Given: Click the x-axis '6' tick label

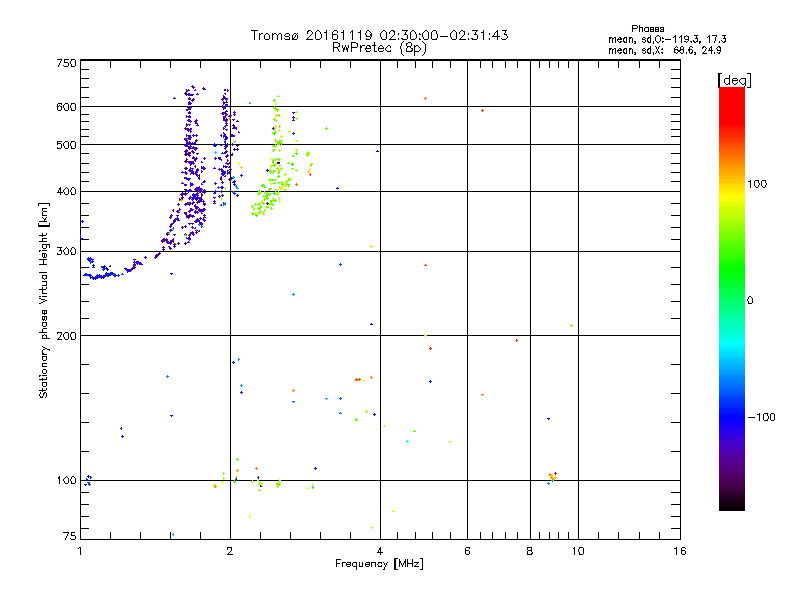Looking at the screenshot, I should click(x=467, y=551).
